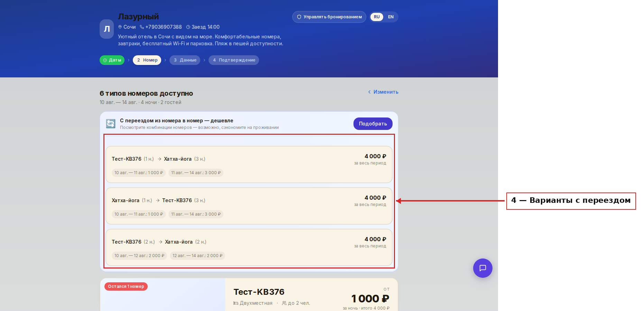Choose Тест-КВ376 (1 н.) → Хатха-йога (3 н.) option
This screenshot has height=311, width=644.
[x=249, y=164]
